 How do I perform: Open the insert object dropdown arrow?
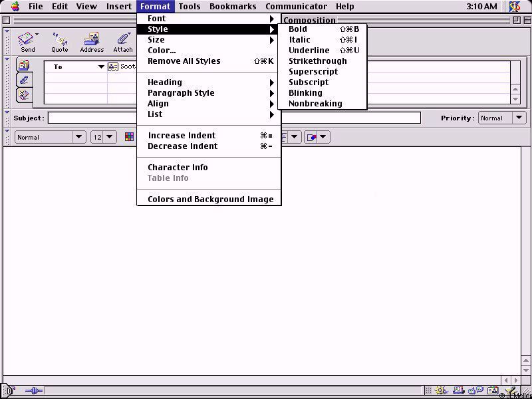pos(323,137)
